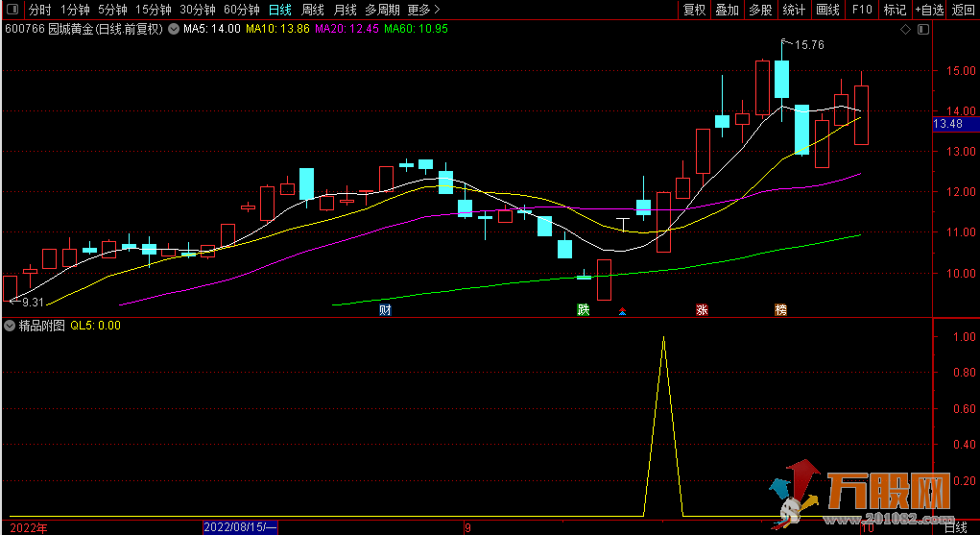
Task: Click the 1.00 sub-chart axis label
Action: tap(965, 336)
